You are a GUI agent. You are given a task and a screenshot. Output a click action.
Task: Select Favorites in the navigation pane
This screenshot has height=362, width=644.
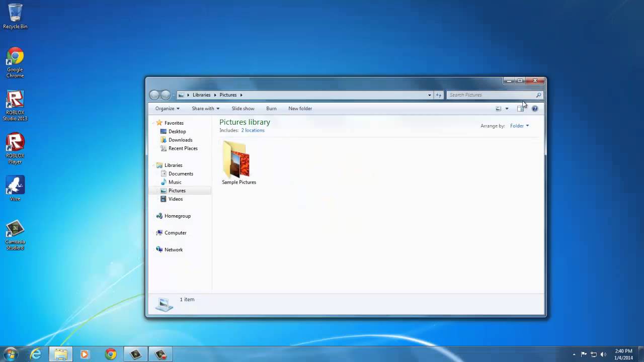click(174, 123)
